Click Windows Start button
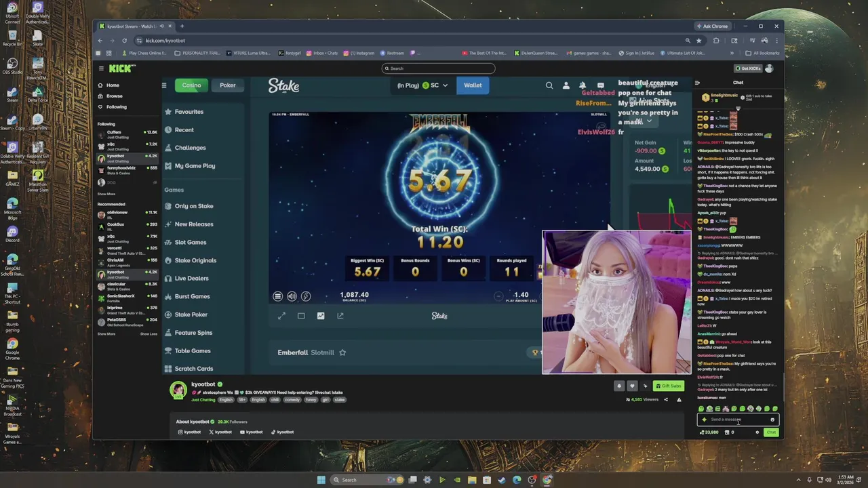 321,480
